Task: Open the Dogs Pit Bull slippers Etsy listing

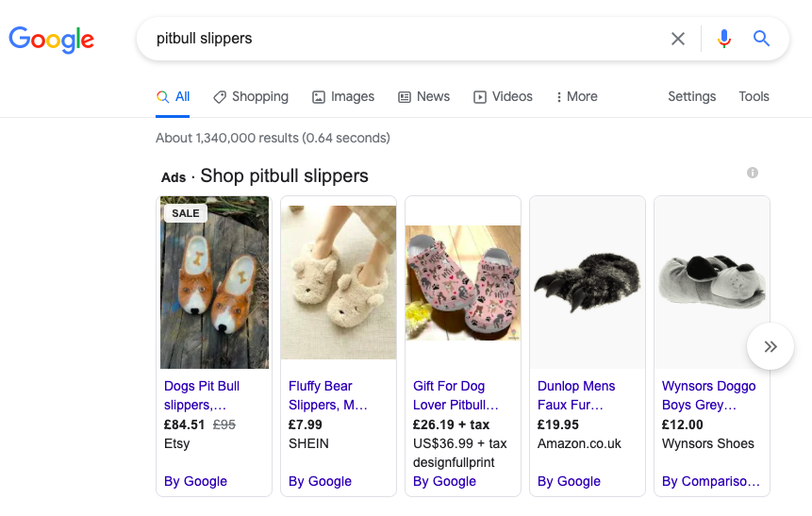Action: (x=202, y=395)
